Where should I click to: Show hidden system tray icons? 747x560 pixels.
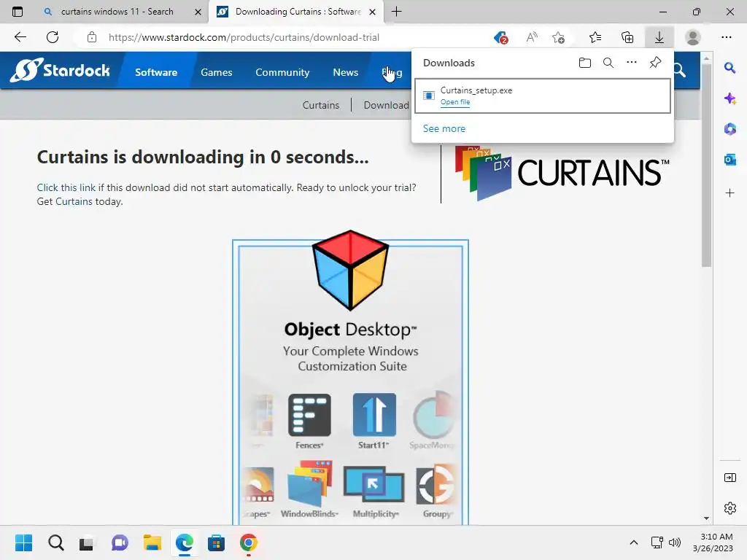634,542
